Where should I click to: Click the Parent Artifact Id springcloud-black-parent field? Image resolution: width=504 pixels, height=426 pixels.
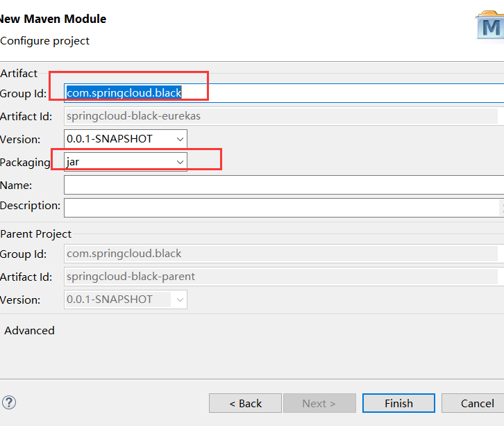281,277
